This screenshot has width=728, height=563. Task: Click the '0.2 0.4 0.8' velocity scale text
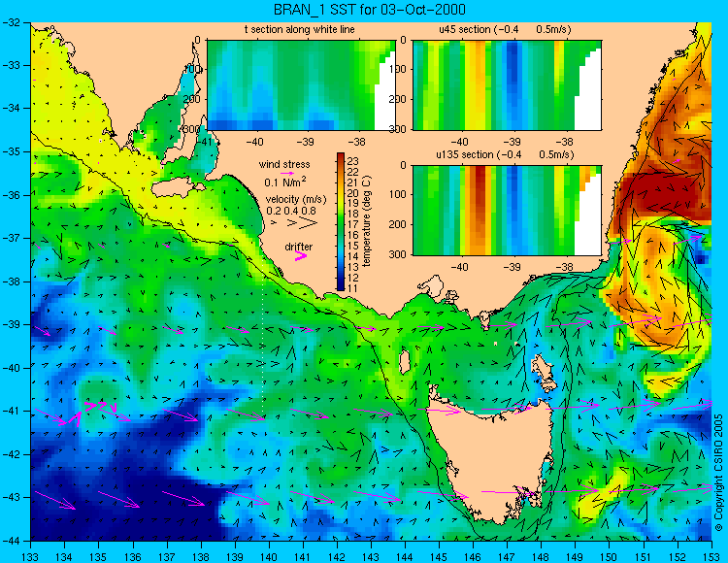pos(291,211)
